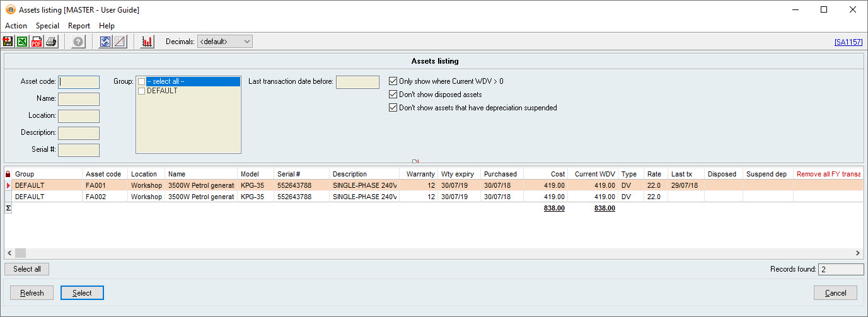Tick the DEFAULT group checkbox
This screenshot has height=317, width=868.
pos(142,91)
